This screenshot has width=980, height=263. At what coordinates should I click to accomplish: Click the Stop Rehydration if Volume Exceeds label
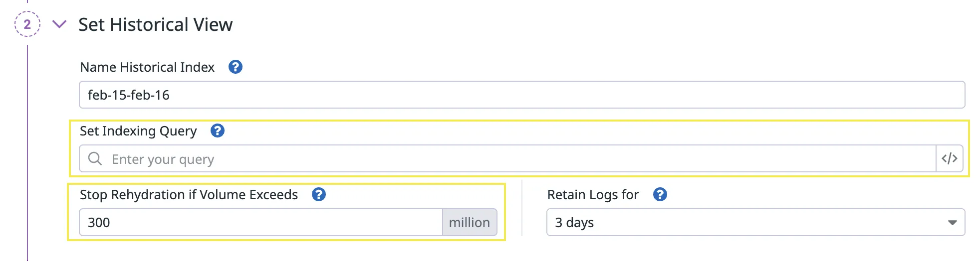click(189, 195)
